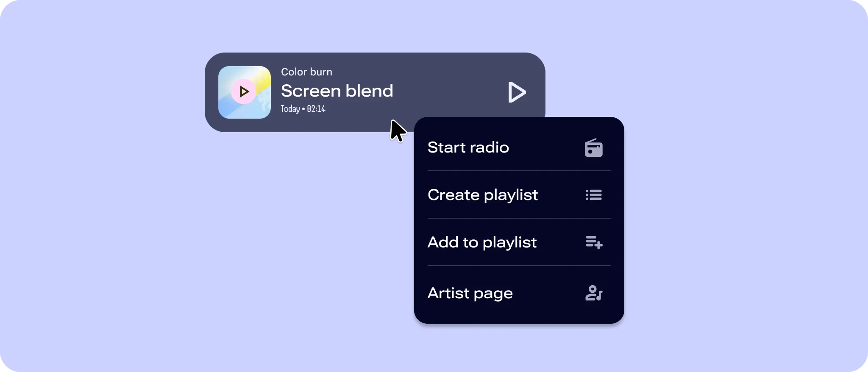The height and width of the screenshot is (372, 868).
Task: Choose Create playlist from the context menu
Action: click(482, 195)
